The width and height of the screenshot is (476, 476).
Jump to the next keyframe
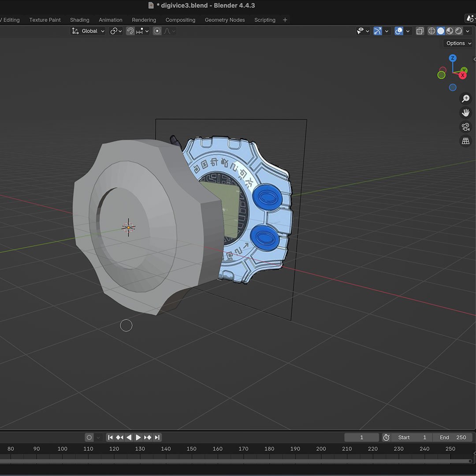148,438
